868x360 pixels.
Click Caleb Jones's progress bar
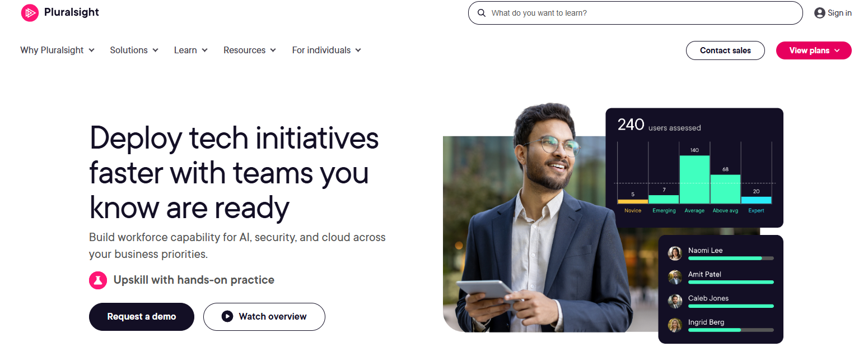(x=731, y=306)
